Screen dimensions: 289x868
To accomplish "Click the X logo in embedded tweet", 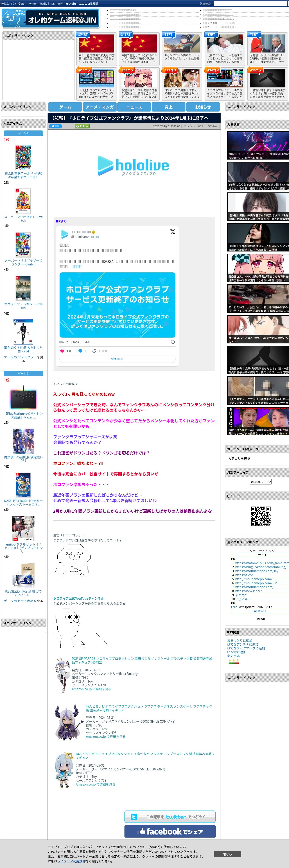I will click(173, 232).
